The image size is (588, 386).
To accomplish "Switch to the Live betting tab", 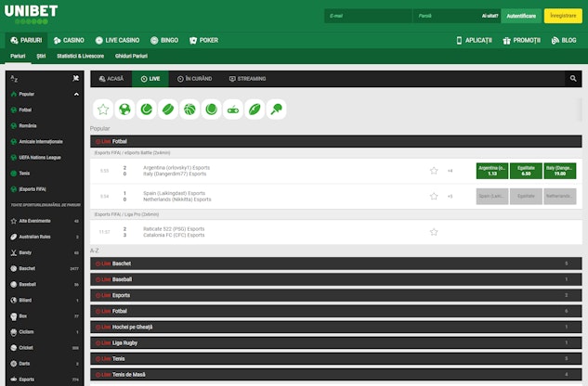I will click(150, 79).
